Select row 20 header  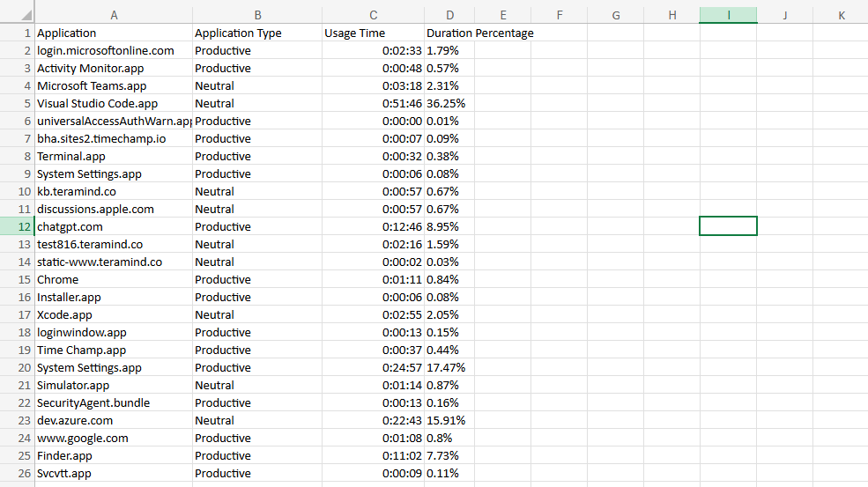[x=17, y=367]
